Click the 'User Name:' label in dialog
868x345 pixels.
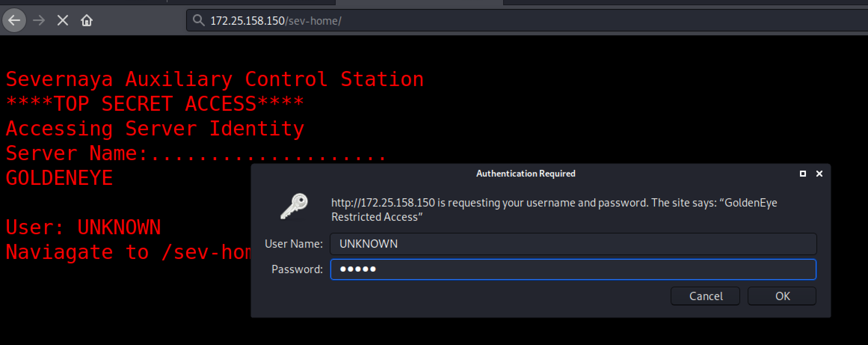(293, 244)
